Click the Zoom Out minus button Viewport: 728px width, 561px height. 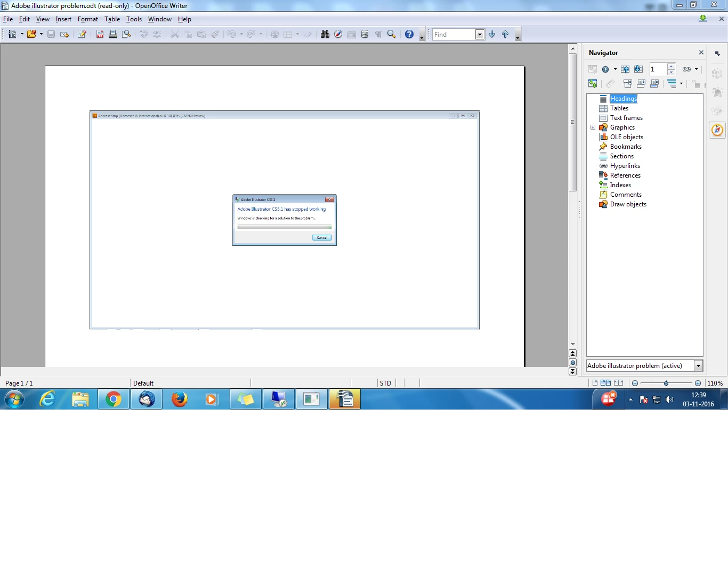(635, 383)
